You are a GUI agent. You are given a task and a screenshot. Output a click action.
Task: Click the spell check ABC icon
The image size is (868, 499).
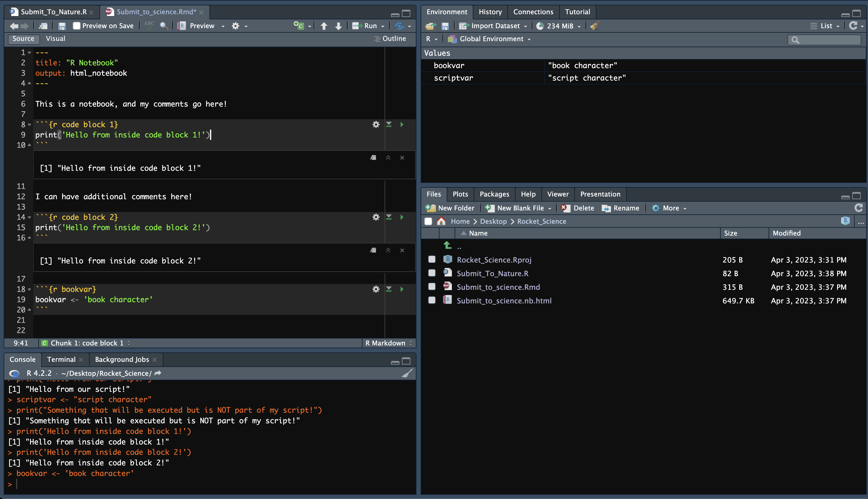point(149,26)
